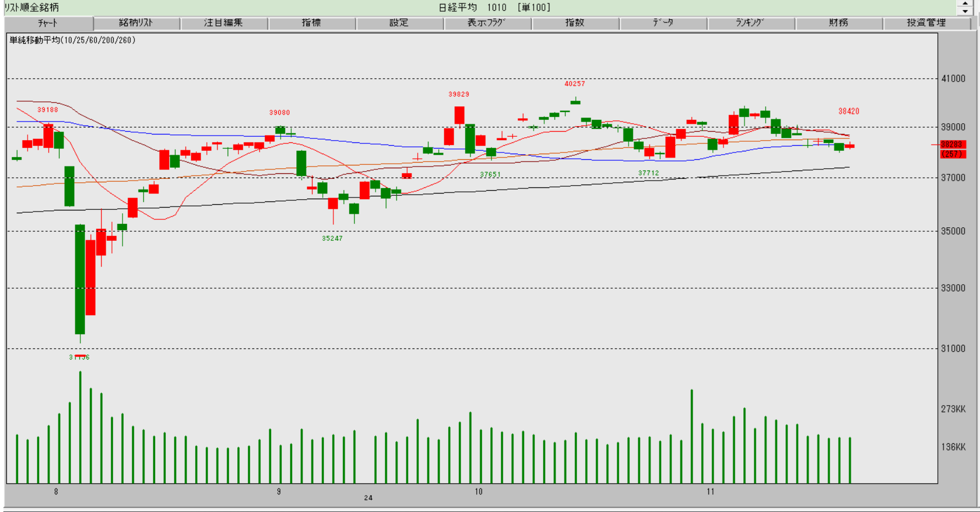The height and width of the screenshot is (512, 980).
Task: Click the up arrow stepper at top right
Action: pyautogui.click(x=965, y=3)
